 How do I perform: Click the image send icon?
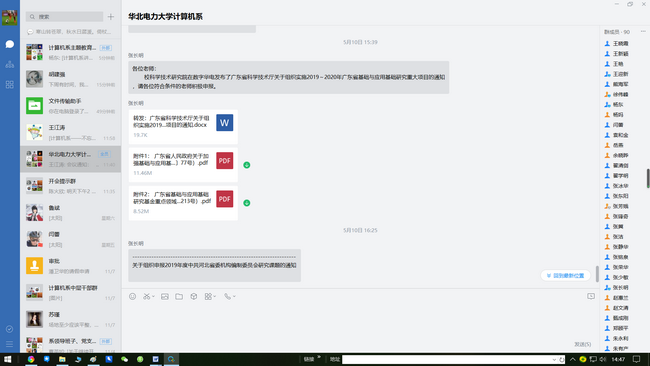tap(165, 296)
